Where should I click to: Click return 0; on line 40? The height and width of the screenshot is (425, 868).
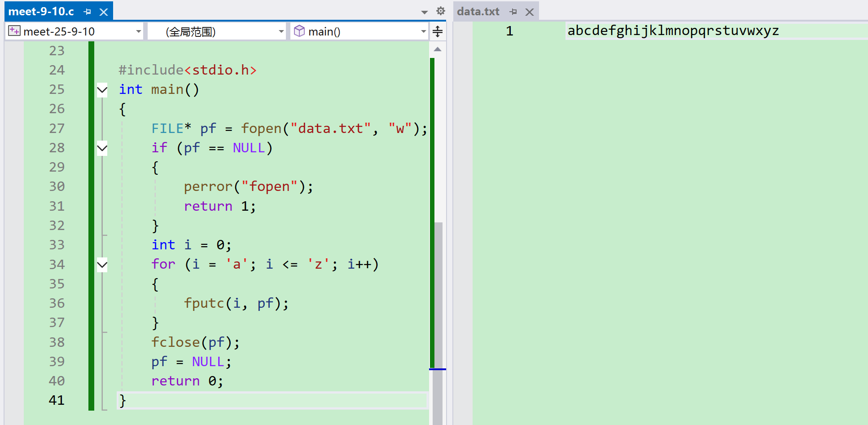pos(187,381)
